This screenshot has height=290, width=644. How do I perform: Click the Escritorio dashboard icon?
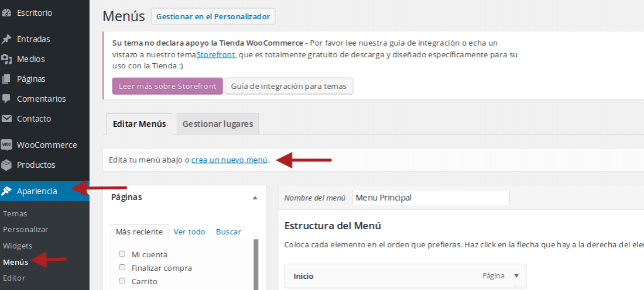coord(6,13)
